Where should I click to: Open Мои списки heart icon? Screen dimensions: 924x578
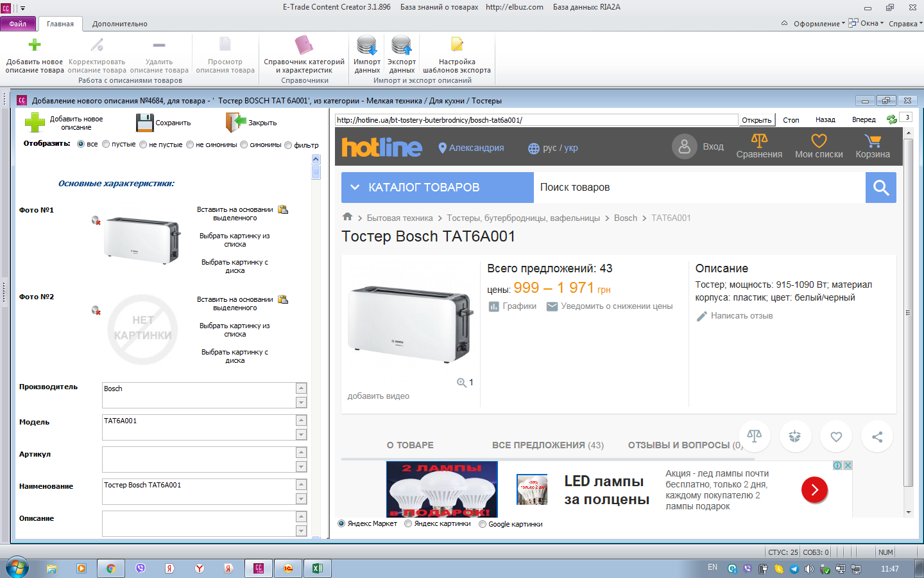(x=819, y=141)
